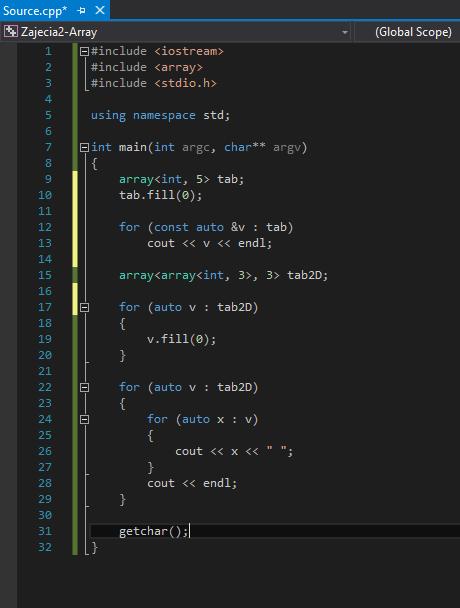The width and height of the screenshot is (460, 608).
Task: Collapse the #include block at line 1
Action: click(84, 51)
